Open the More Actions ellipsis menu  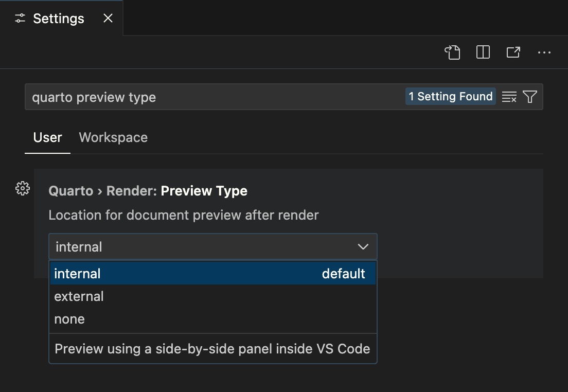point(544,52)
